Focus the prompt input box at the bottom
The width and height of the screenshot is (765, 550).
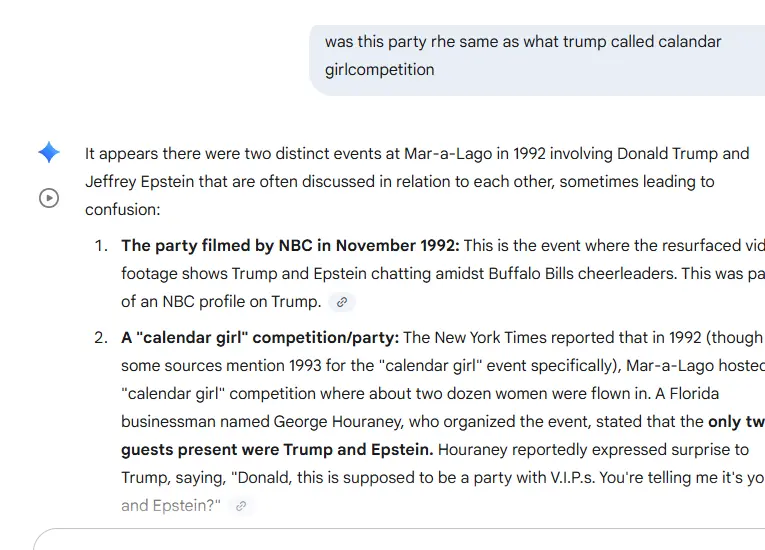coord(400,540)
